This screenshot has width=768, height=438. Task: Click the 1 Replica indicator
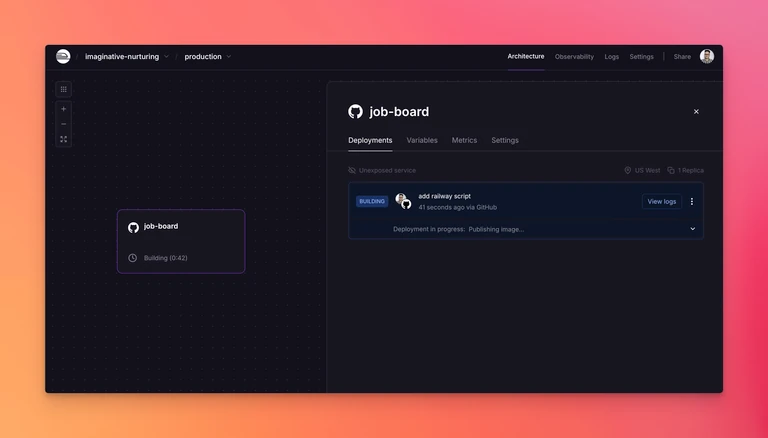(685, 170)
